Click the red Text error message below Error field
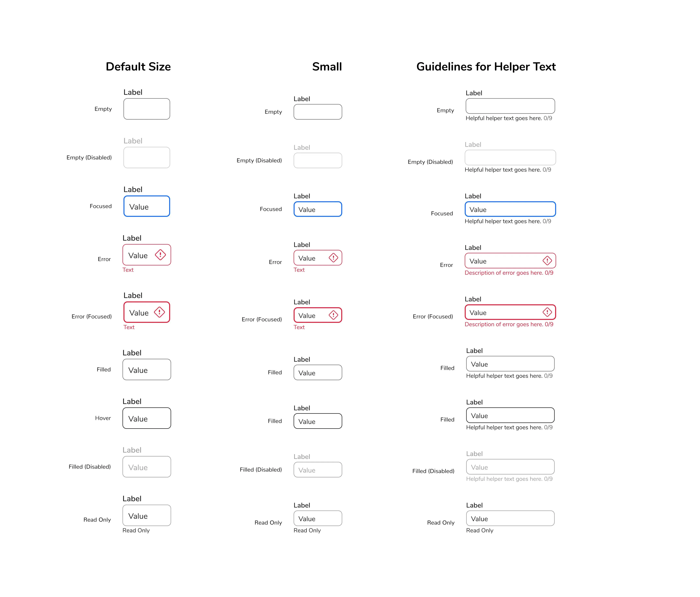The width and height of the screenshot is (700, 597). pyautogui.click(x=128, y=270)
